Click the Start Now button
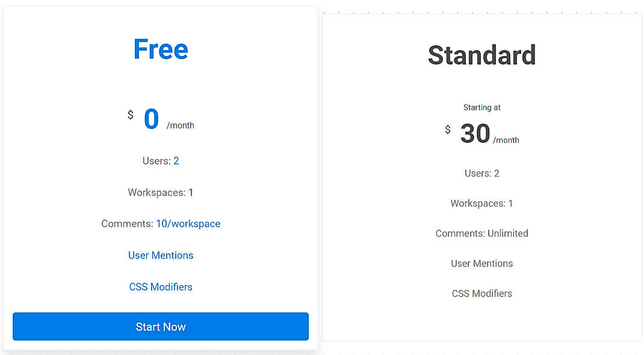 tap(160, 326)
